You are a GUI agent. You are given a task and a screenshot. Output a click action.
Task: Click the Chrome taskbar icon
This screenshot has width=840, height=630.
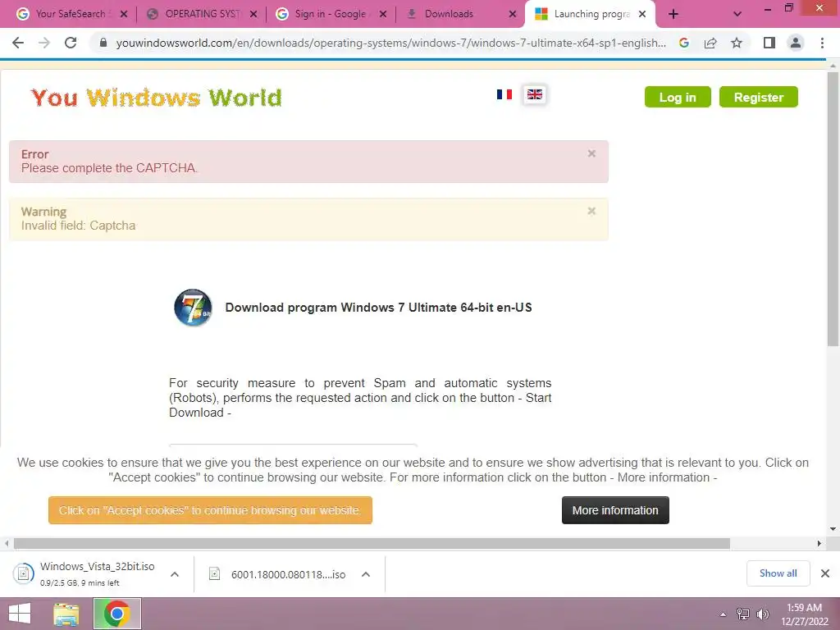pos(117,614)
